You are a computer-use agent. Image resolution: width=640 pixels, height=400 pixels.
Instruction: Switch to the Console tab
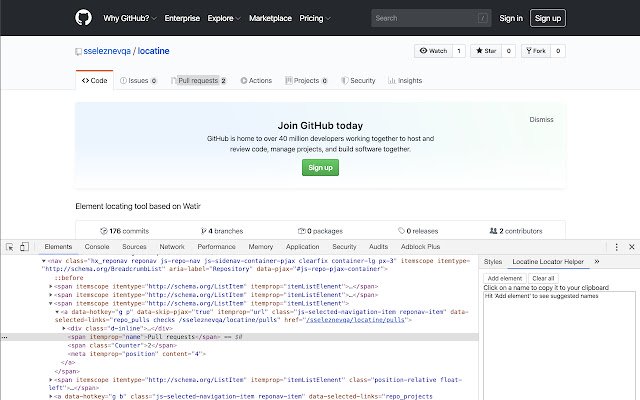pos(97,247)
